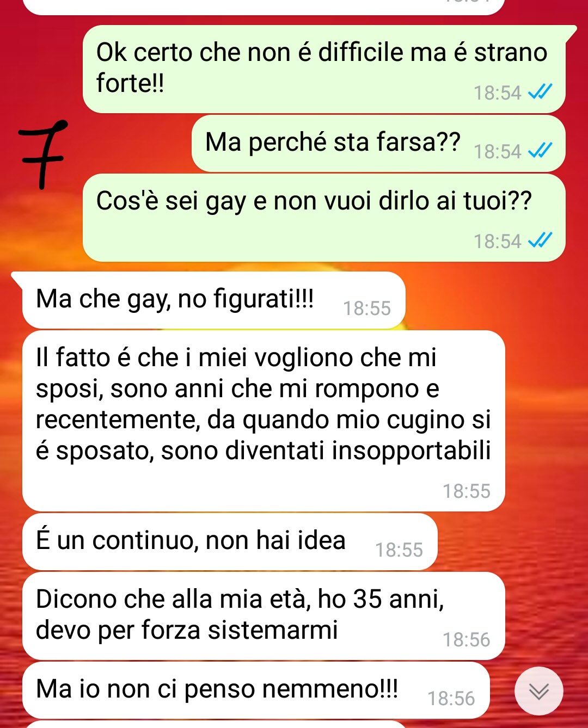Select message 'Ok certo che non é difficile'
The height and width of the screenshot is (728, 588).
tap(324, 69)
